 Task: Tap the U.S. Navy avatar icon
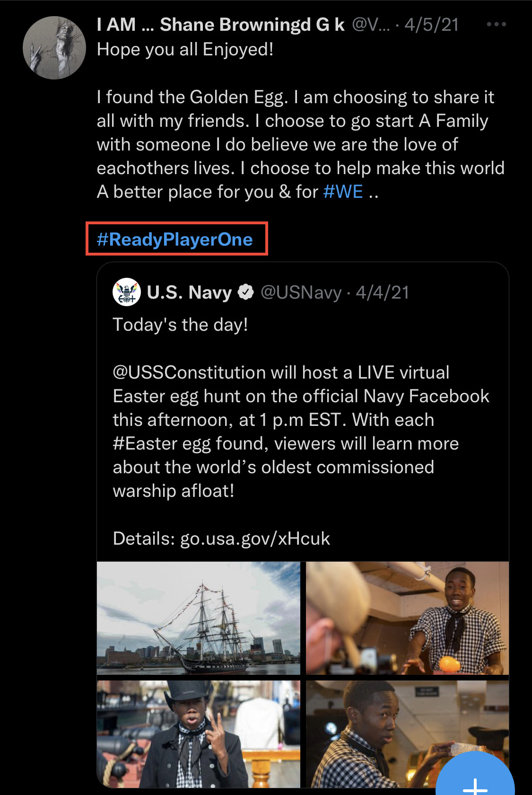(x=127, y=292)
